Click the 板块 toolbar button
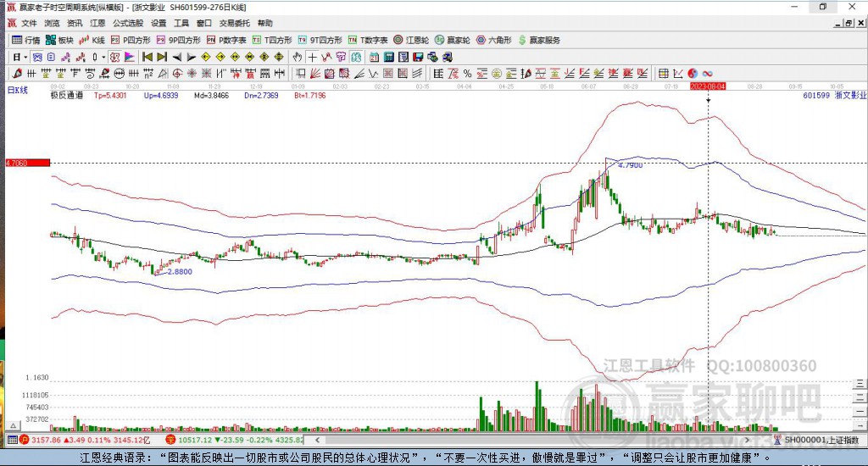This screenshot has width=868, height=466. click(x=60, y=40)
